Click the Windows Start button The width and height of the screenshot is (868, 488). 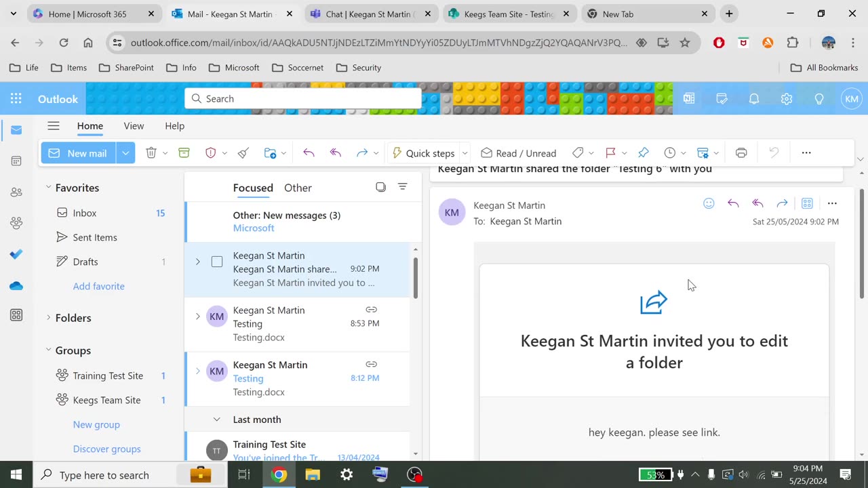pos(16,474)
